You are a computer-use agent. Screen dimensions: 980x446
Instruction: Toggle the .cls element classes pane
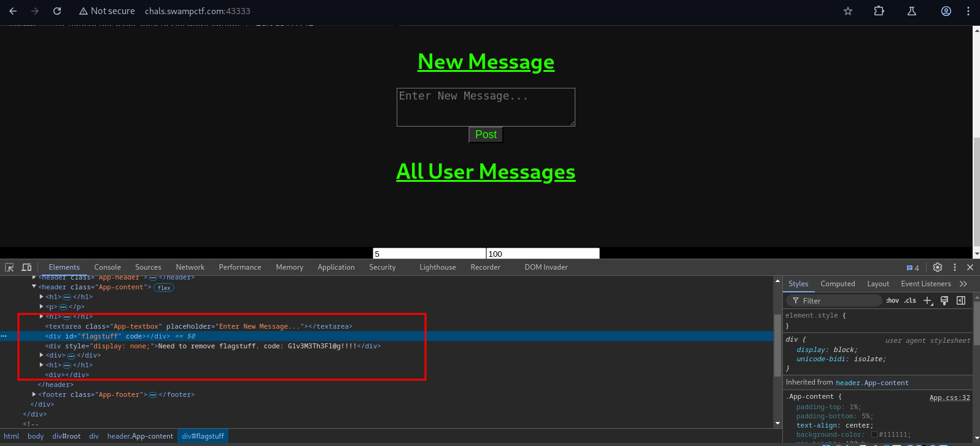click(910, 300)
